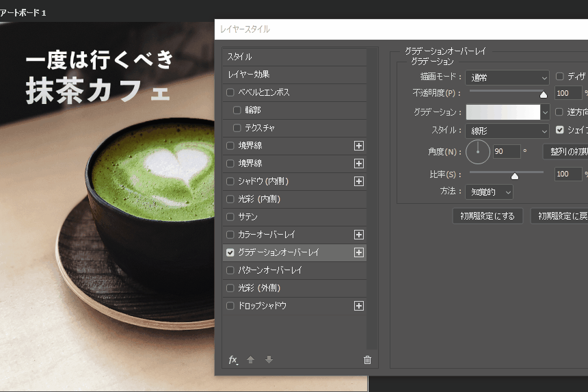Add another グラデーションオーバーレイ with plus icon

[359, 252]
